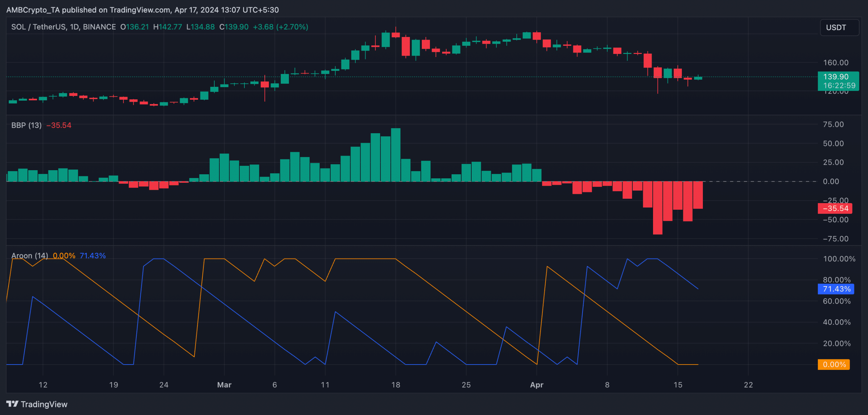Viewport: 868px width, 415px height.
Task: Click the 0.00 BBP zero axis label
Action: click(x=831, y=181)
